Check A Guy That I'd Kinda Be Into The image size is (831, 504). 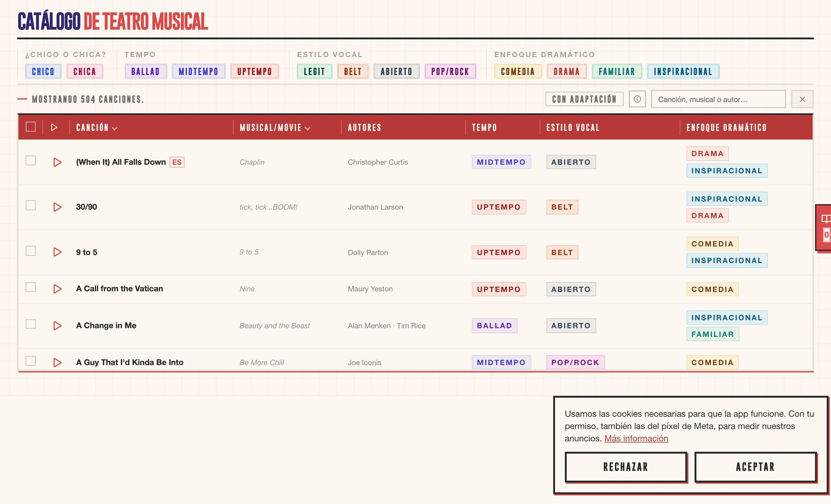pos(31,361)
